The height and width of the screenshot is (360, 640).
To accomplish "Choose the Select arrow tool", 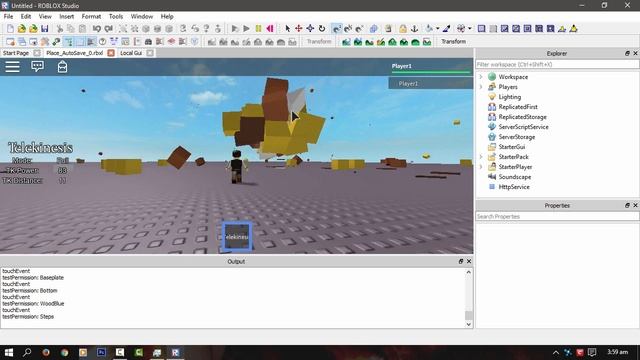I will coord(287,29).
